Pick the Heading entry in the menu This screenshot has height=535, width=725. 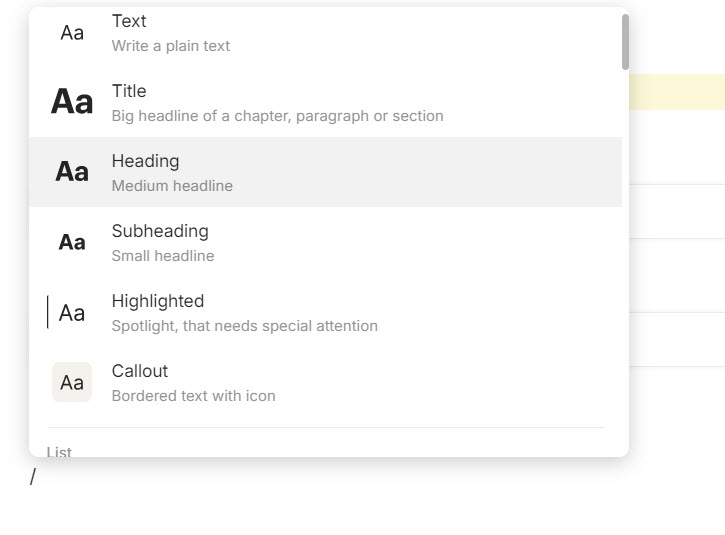[x=325, y=172]
